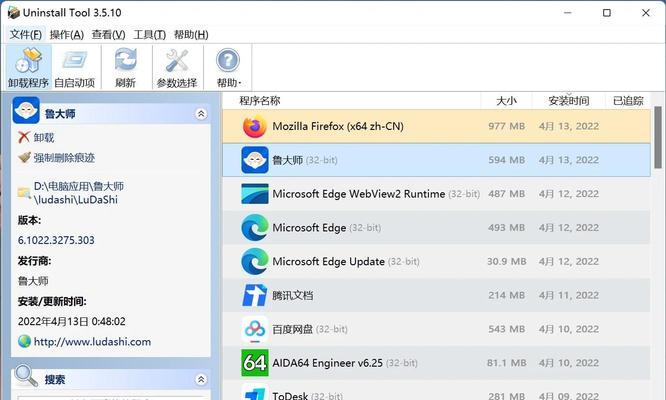Open the http://www.ludashi.com link
This screenshot has width=666, height=400.
point(92,341)
